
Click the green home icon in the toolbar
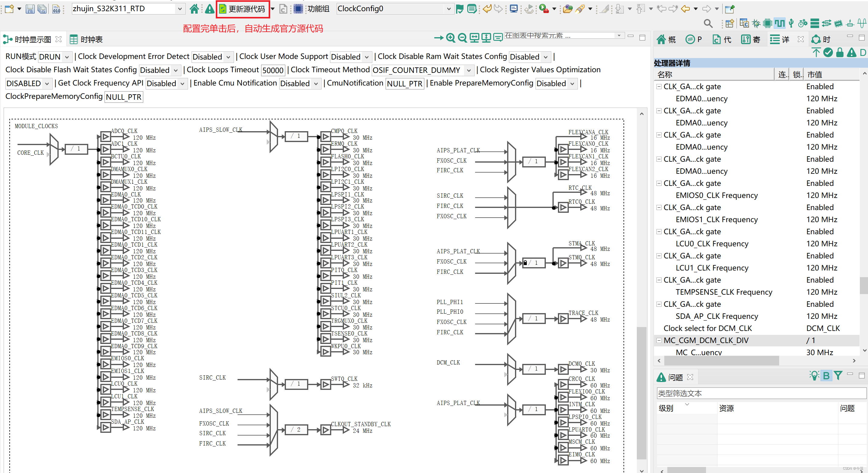point(194,9)
